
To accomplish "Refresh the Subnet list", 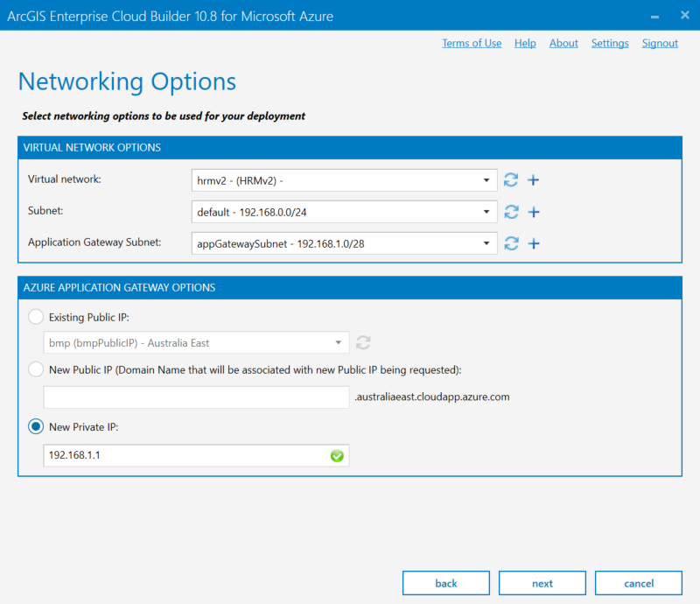I will [x=511, y=212].
